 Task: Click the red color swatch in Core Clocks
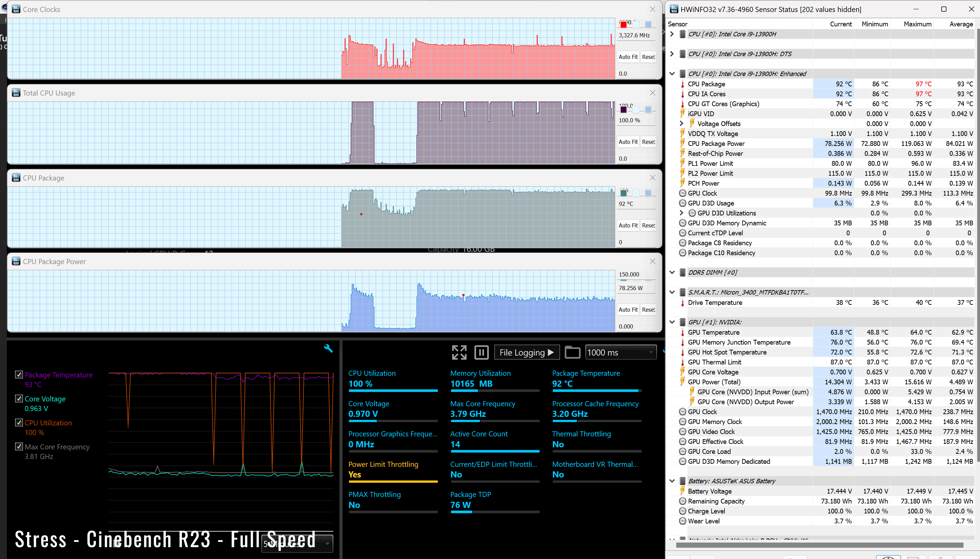[623, 25]
